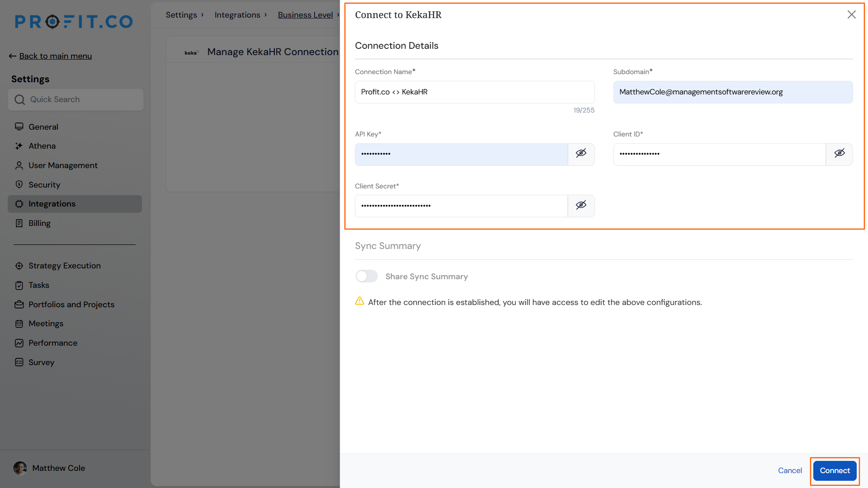Click the Matthew Cole profile name

pos(59,468)
